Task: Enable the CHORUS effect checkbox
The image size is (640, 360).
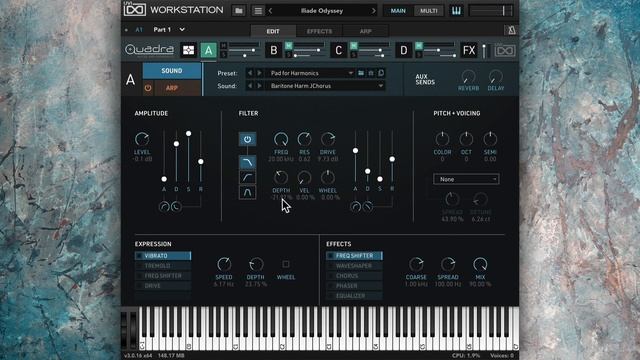Action: tap(330, 276)
